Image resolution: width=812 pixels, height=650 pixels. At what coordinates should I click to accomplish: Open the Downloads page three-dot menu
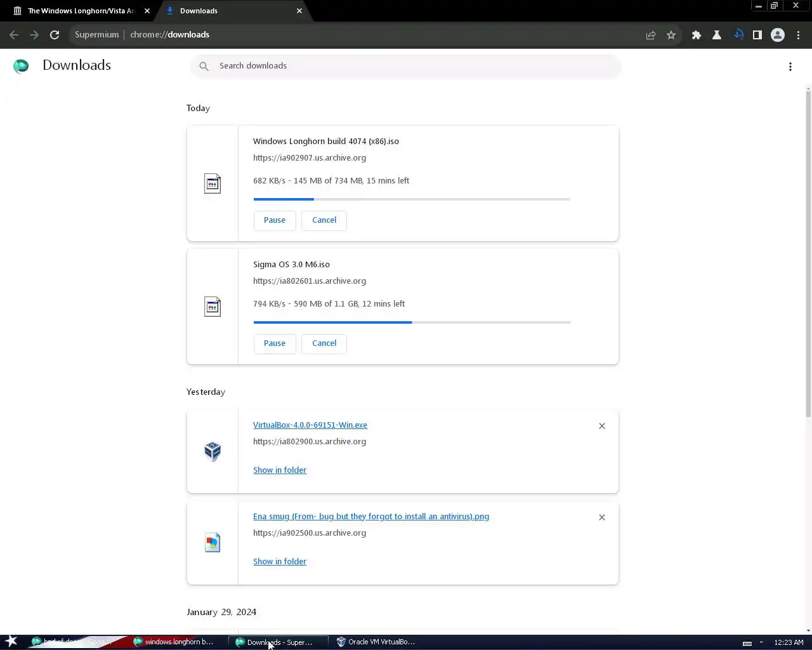pyautogui.click(x=790, y=67)
